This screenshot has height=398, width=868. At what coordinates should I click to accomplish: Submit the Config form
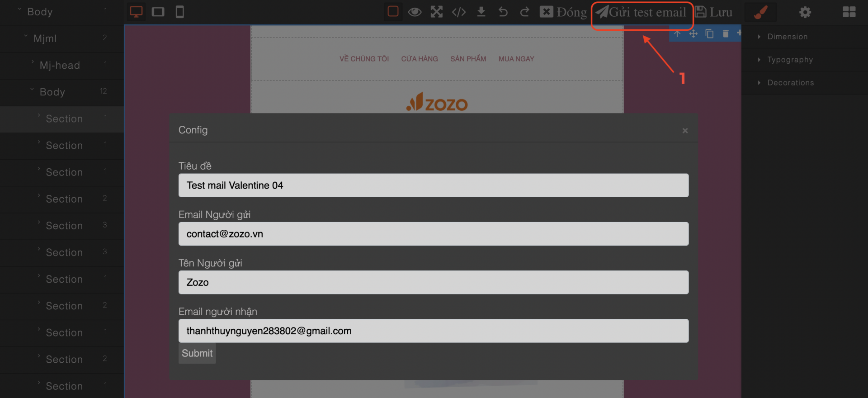point(197,353)
